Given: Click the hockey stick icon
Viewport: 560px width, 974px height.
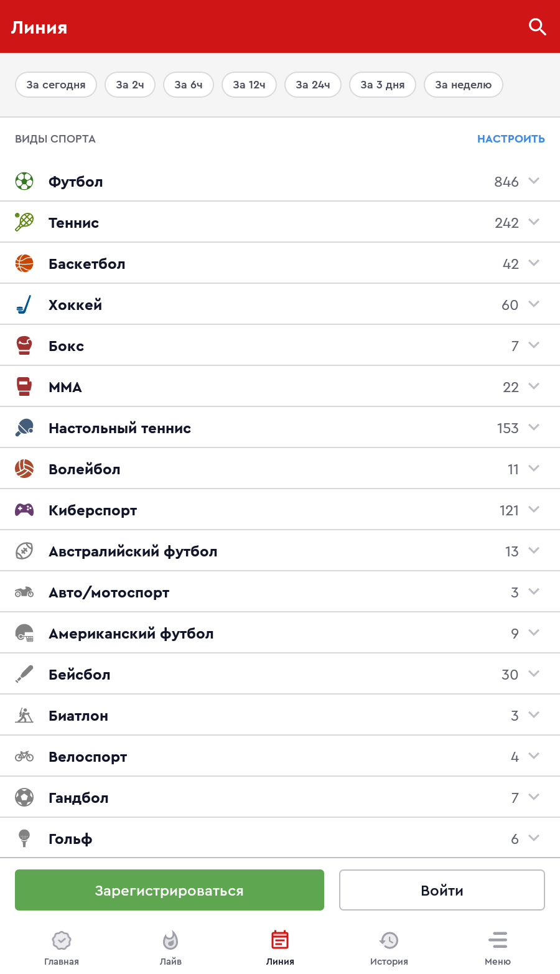Looking at the screenshot, I should pyautogui.click(x=24, y=305).
